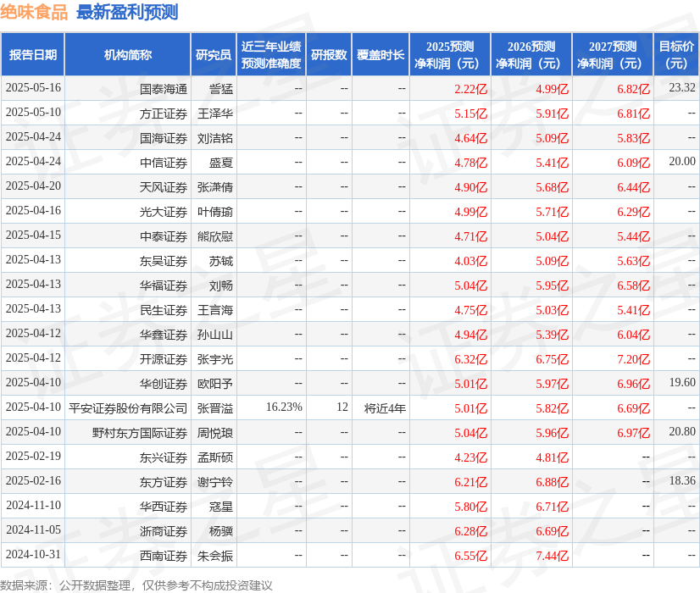Select the 研究员 column header
Image resolution: width=700 pixels, height=593 pixels.
(214, 54)
